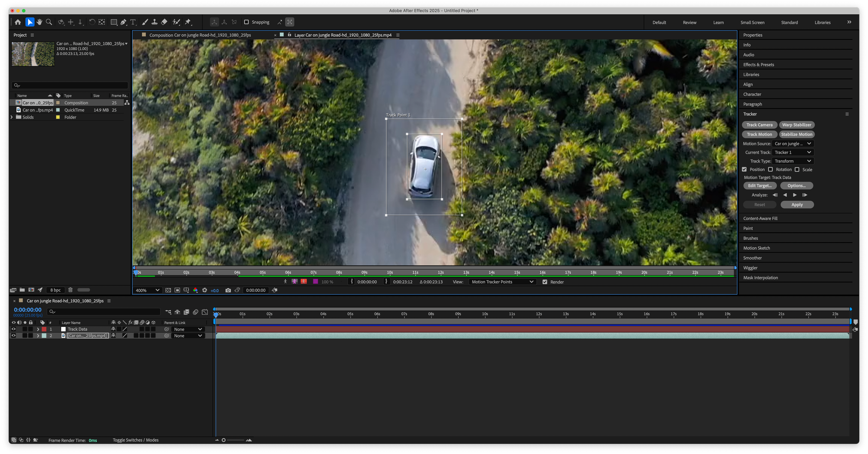Click the Home icon in toolbar
The image size is (868, 454).
point(18,22)
